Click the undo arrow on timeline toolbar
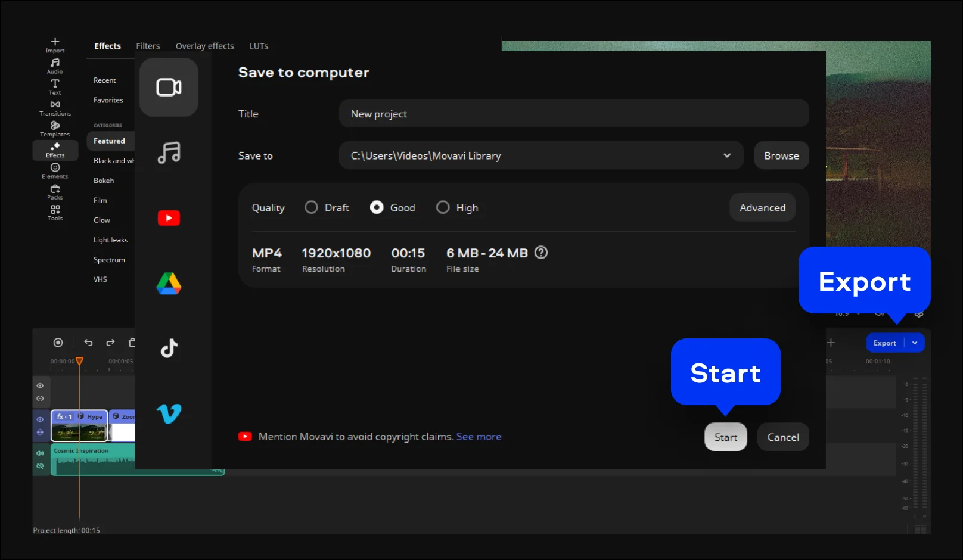963x560 pixels. point(88,343)
